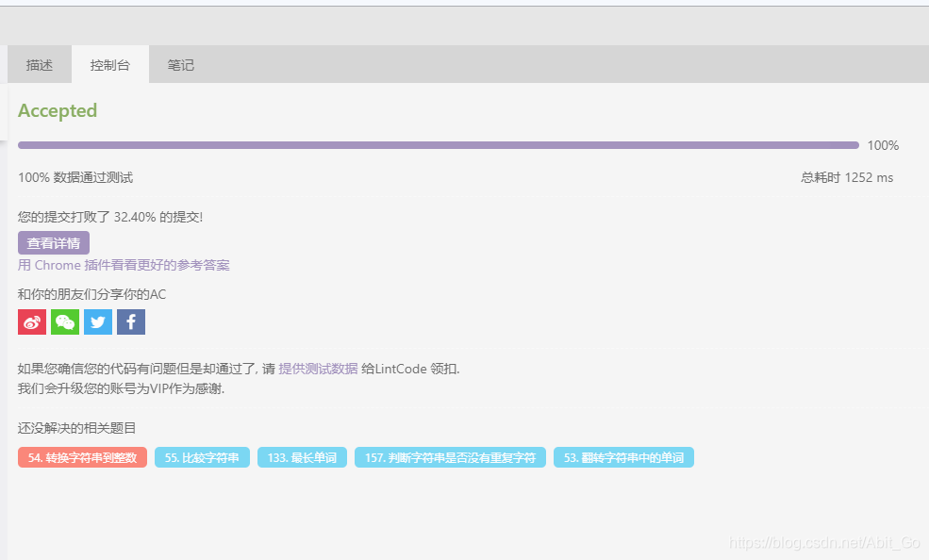Click the 和你的朋友们分享你的AC label
The width and height of the screenshot is (929, 560).
pos(91,294)
